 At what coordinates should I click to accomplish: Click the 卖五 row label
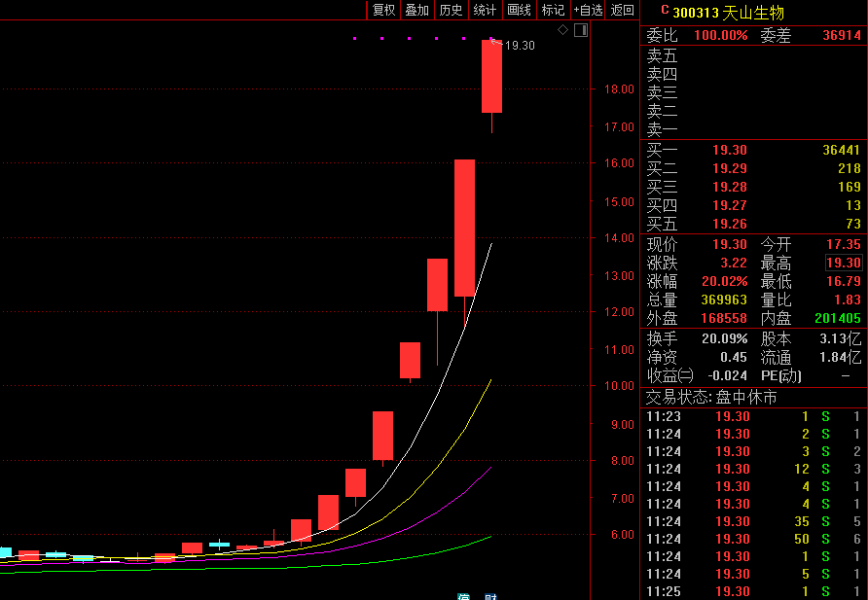point(662,55)
